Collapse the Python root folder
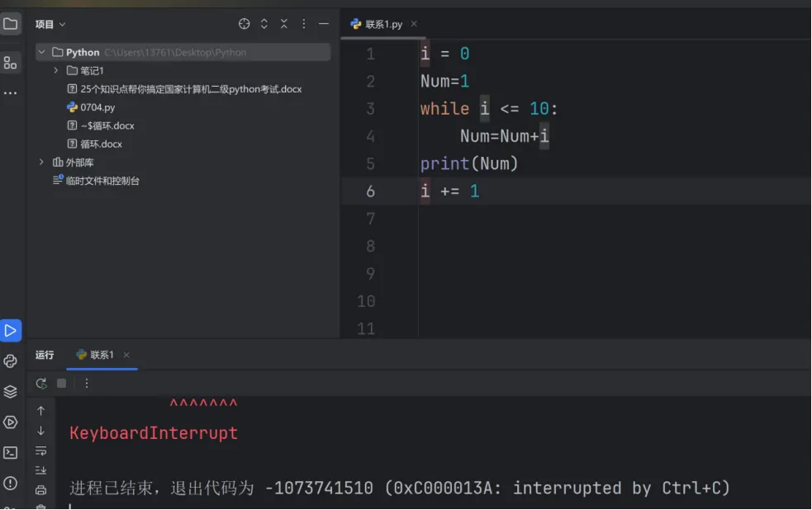 pos(42,52)
